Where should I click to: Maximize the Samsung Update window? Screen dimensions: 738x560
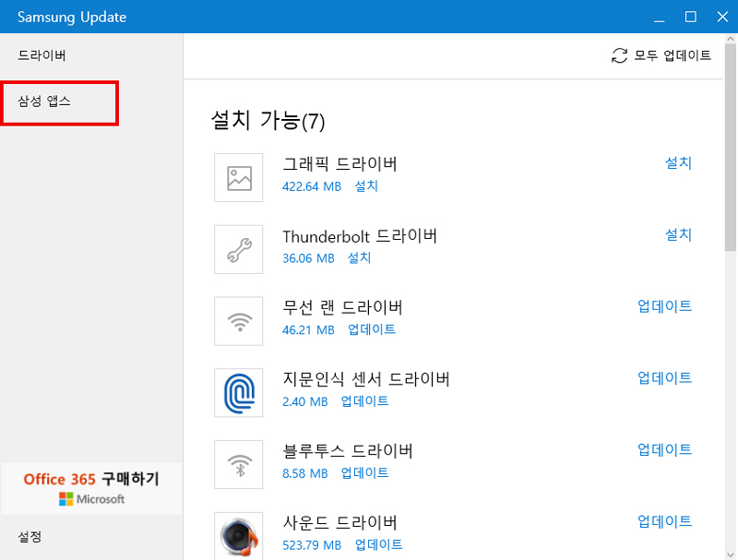690,17
